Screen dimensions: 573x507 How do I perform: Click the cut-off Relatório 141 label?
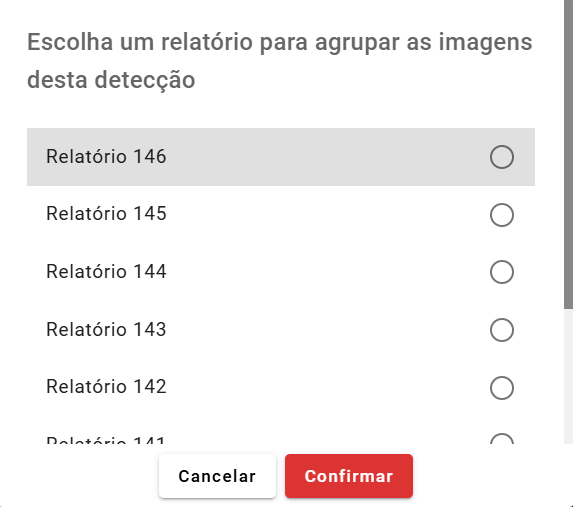click(x=106, y=440)
